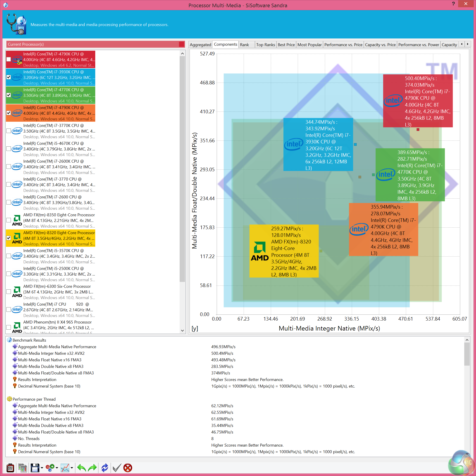Screen dimensions: 476x476
Task: Open the dropdown arrow beside gears icon
Action: pyautogui.click(x=57, y=468)
